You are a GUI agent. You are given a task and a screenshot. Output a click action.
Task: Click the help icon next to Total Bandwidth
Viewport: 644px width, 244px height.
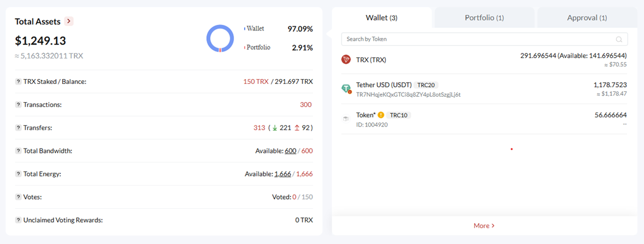click(x=18, y=151)
